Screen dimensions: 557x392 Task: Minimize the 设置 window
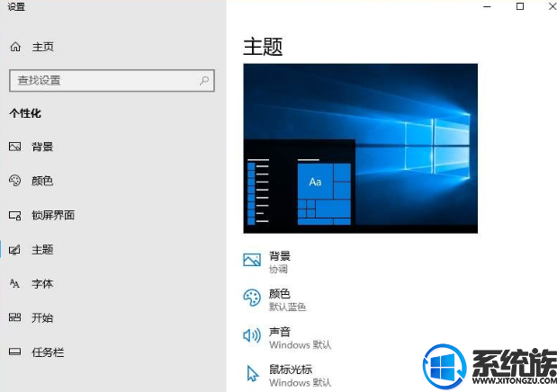488,6
